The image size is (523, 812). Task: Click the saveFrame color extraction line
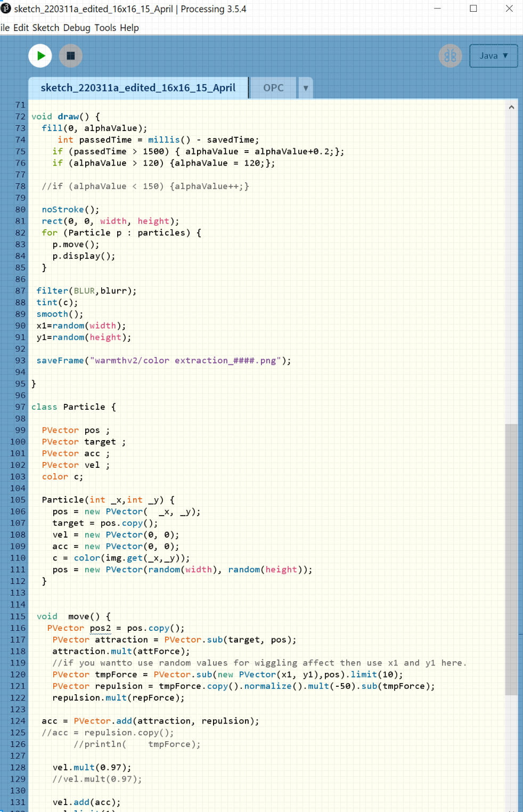pos(164,361)
